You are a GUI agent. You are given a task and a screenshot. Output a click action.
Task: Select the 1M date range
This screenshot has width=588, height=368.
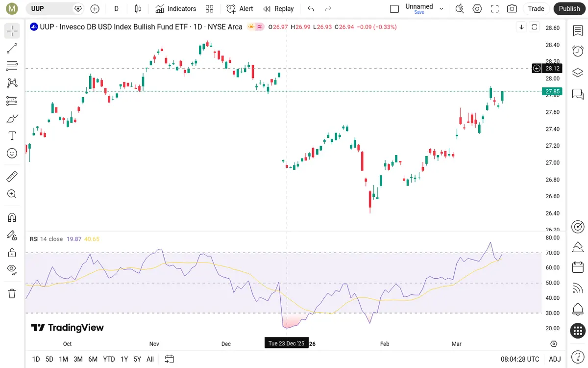tap(63, 359)
